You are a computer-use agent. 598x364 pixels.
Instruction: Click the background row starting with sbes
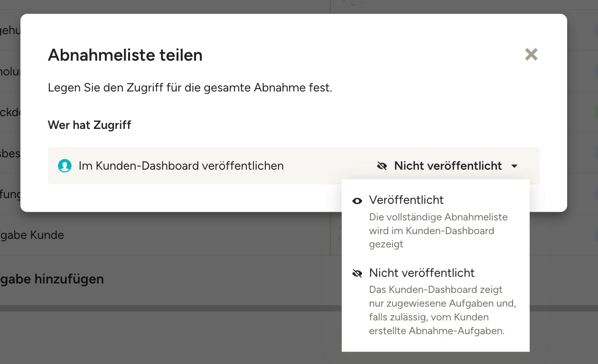pos(9,154)
